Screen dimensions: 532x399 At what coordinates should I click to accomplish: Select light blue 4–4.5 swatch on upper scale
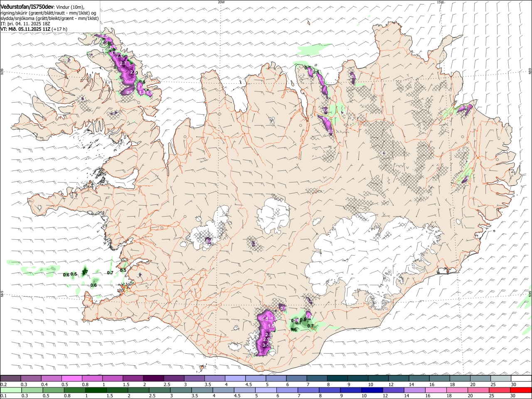235,379
